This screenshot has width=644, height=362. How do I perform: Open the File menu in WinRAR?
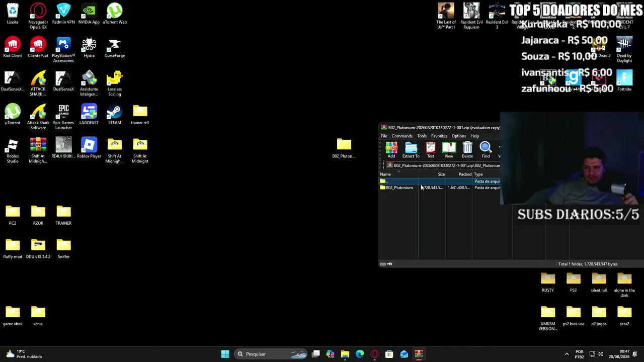click(x=384, y=136)
